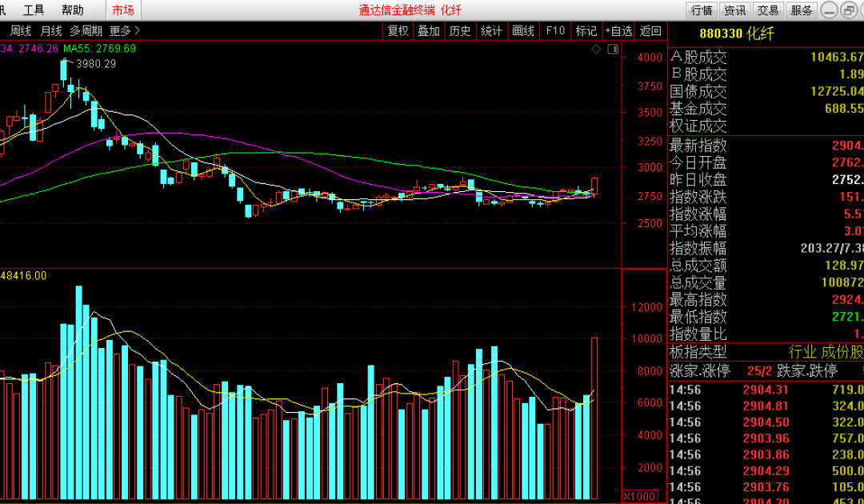The image size is (864, 504).
Task: Open the 帮助 menu
Action: pos(72,10)
